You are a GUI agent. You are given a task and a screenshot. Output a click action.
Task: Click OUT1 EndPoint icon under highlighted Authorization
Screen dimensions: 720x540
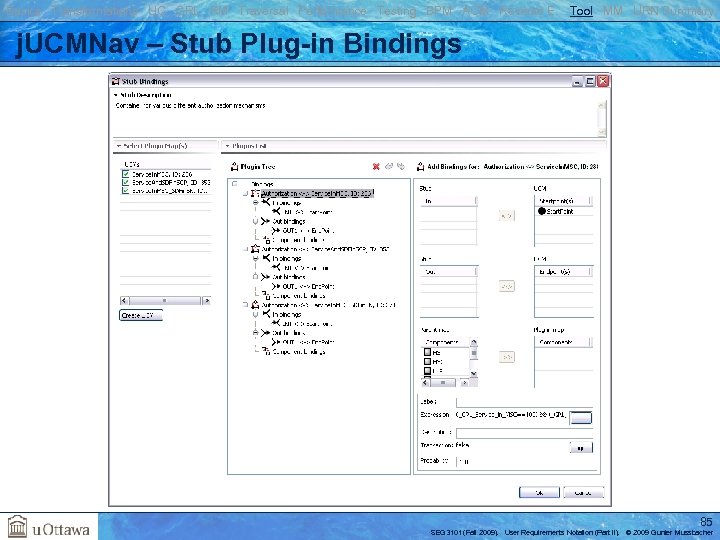coord(276,230)
